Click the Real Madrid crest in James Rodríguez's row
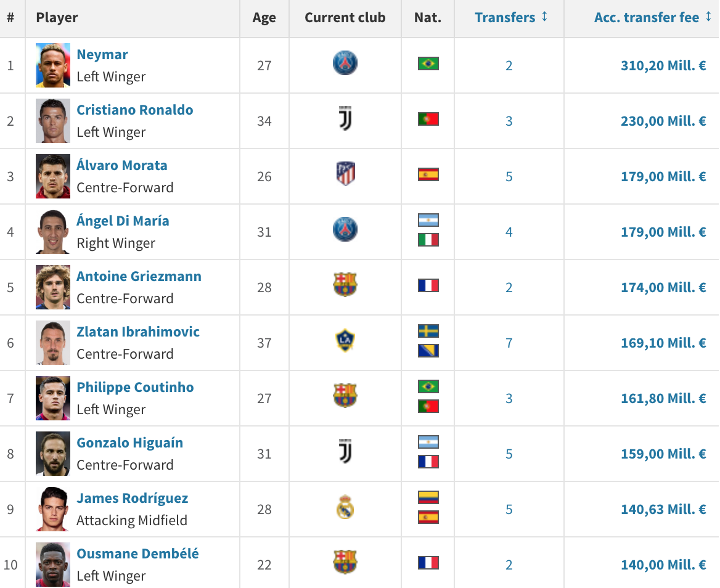The image size is (720, 588). click(345, 507)
